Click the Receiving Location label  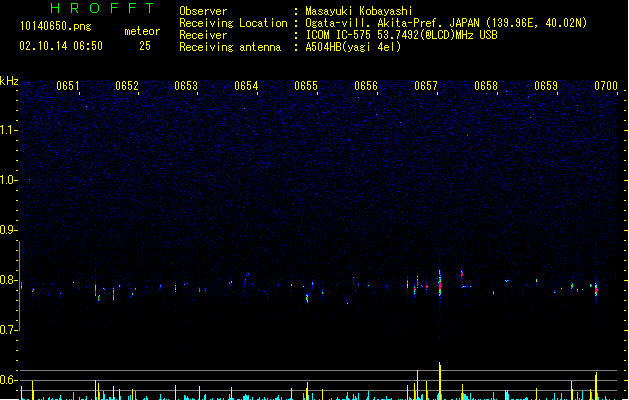(x=233, y=23)
